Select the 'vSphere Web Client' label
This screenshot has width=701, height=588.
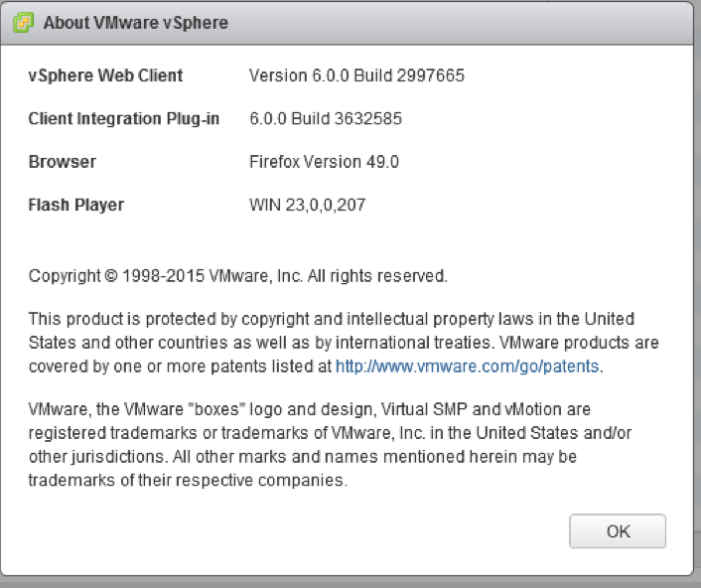(105, 75)
